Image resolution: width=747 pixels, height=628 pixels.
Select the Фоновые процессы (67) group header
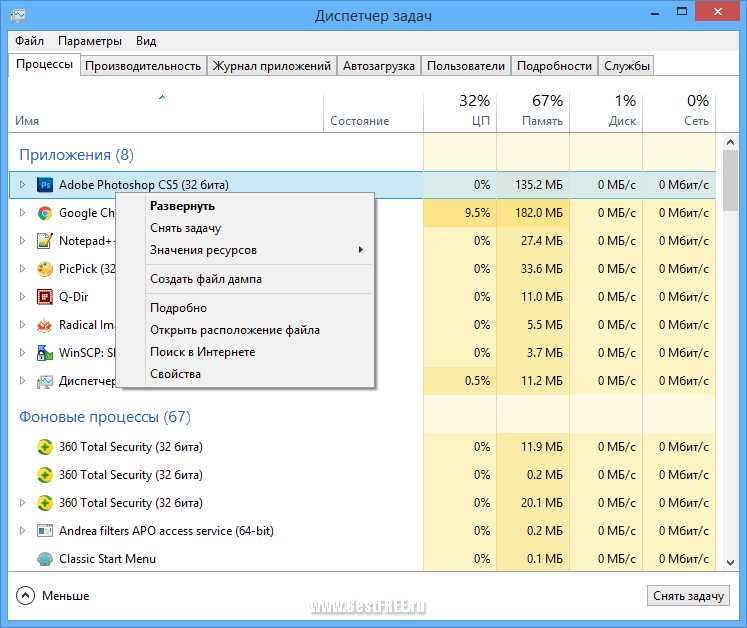(x=105, y=417)
